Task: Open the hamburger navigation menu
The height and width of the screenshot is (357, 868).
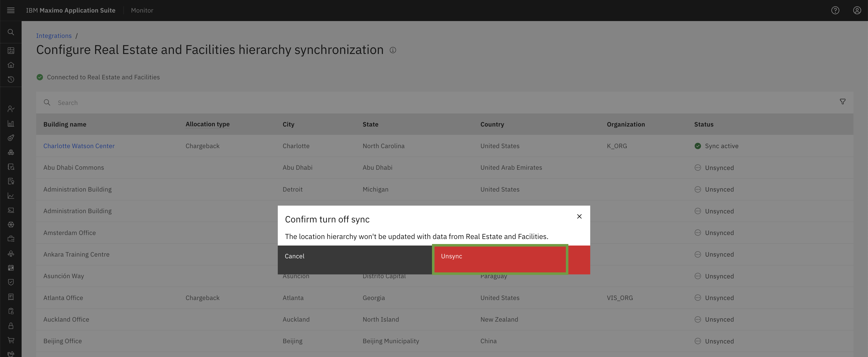Action: (x=11, y=11)
